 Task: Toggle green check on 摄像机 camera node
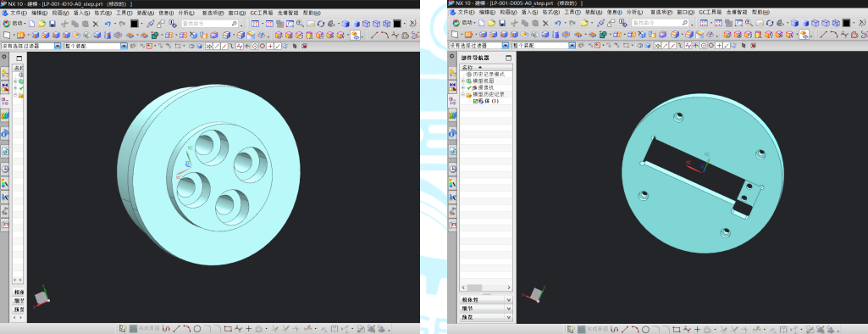point(469,87)
